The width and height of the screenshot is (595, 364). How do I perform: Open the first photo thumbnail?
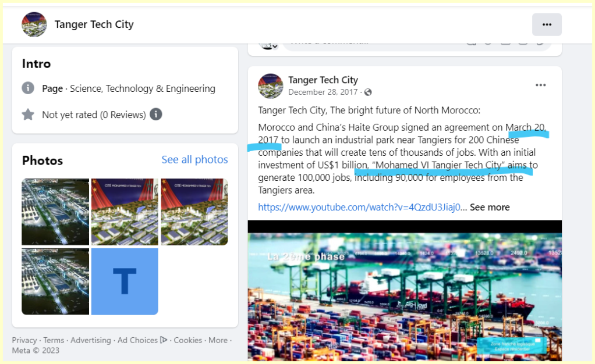click(x=55, y=212)
